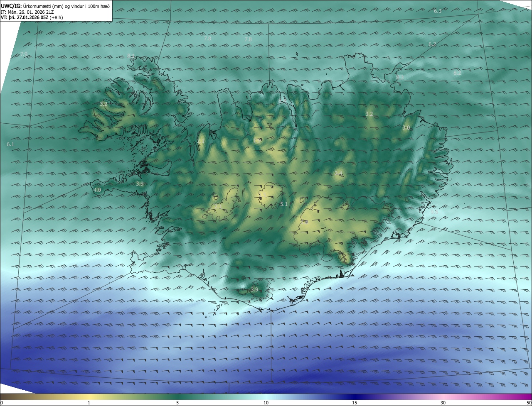
Task: Click the IT: Mán. 26. 01. 2026 21Z line
Action: pyautogui.click(x=27, y=12)
